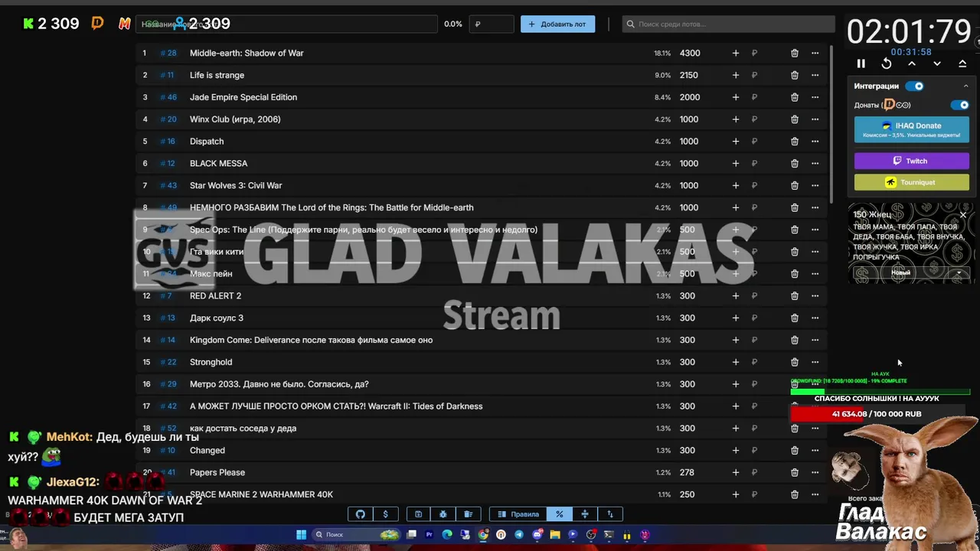Decrease timer with down chevron
Image resolution: width=980 pixels, height=551 pixels.
[937, 64]
